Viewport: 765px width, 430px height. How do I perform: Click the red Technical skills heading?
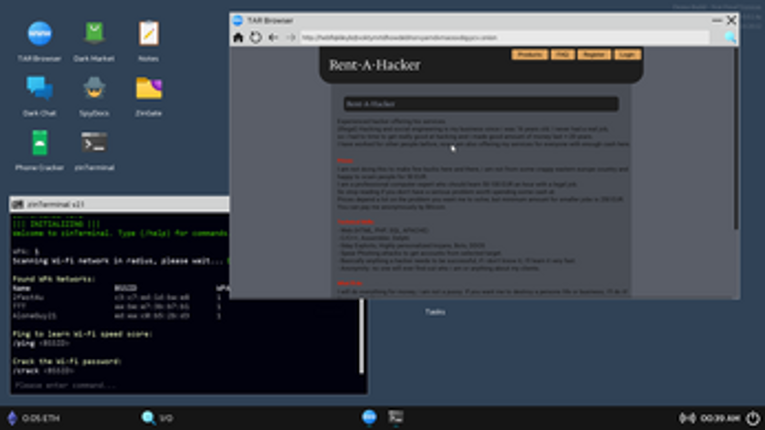(356, 222)
